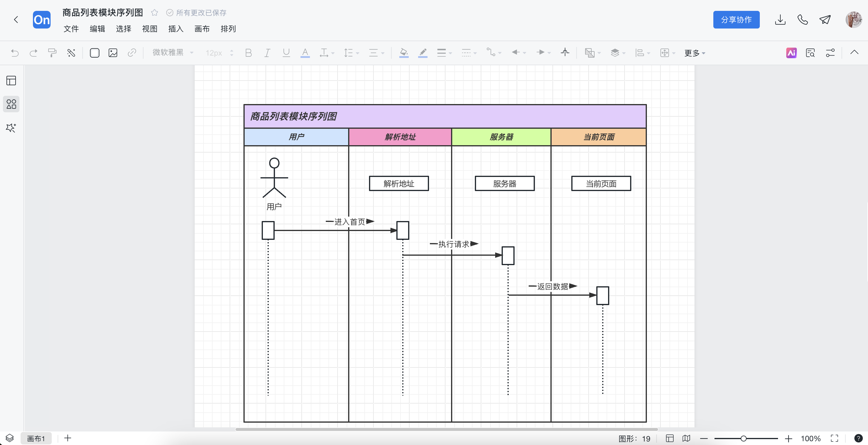The height and width of the screenshot is (445, 868).
Task: Open the 微软雅黑 font family dropdown
Action: 173,53
